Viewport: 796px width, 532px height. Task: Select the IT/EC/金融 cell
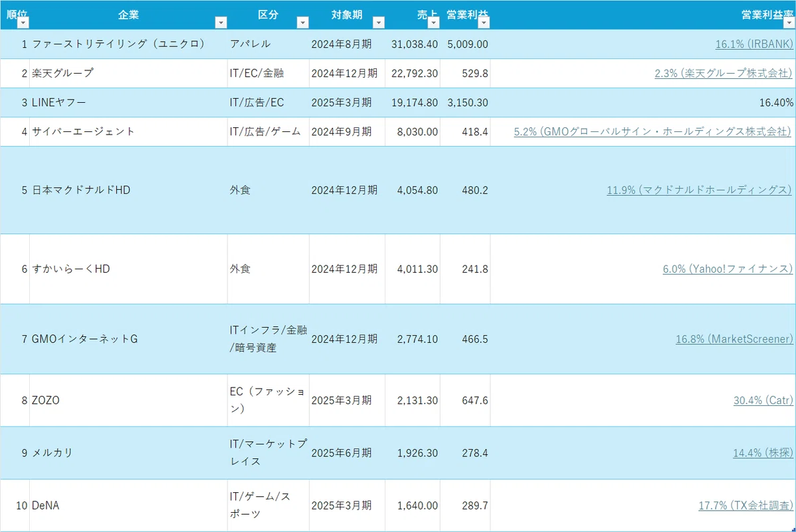pyautogui.click(x=269, y=74)
